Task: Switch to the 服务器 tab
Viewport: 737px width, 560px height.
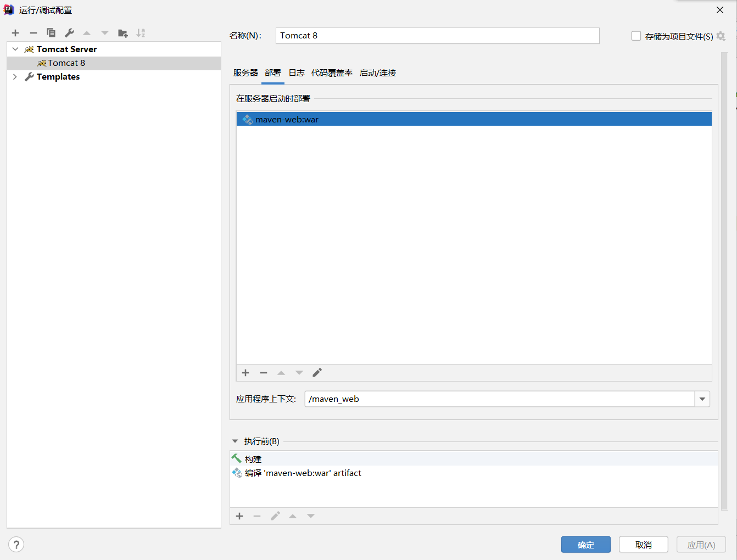Action: (245, 73)
